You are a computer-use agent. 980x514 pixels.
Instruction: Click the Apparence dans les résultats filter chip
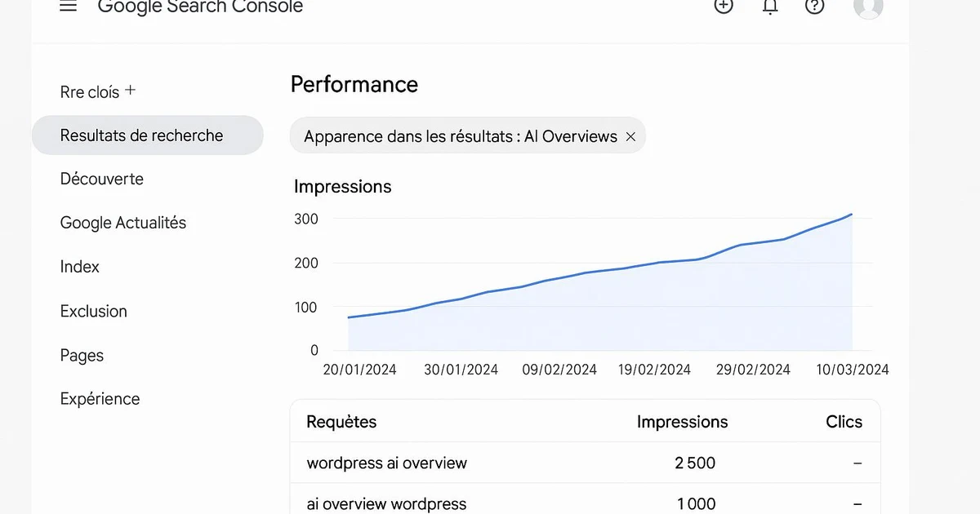468,136
